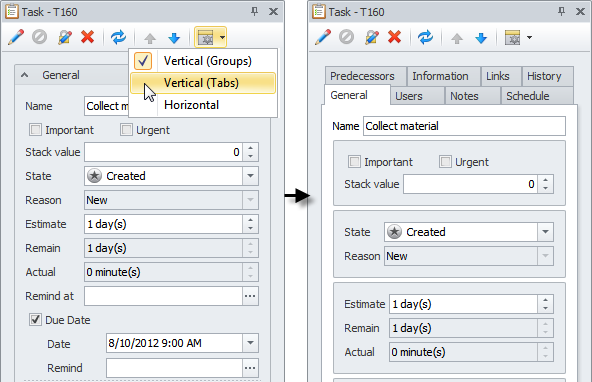Open the Date dropdown next to 8/10/2012
The image size is (592, 382).
[250, 343]
